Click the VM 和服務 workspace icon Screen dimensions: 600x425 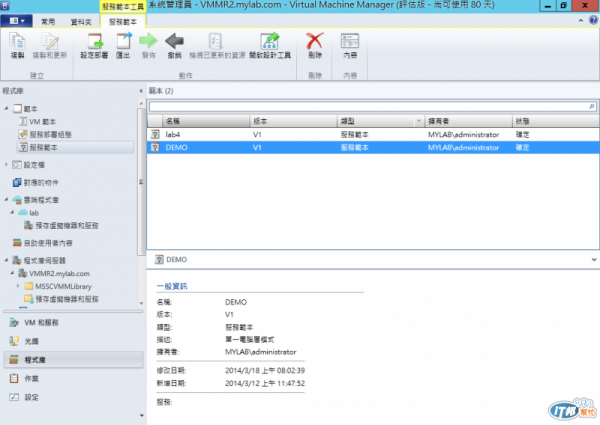(14, 322)
